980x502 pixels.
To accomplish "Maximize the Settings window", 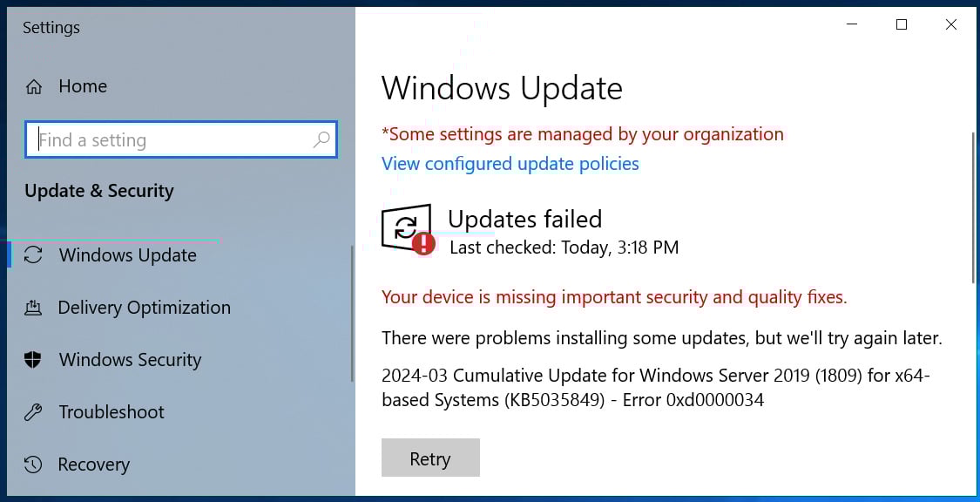I will click(902, 25).
